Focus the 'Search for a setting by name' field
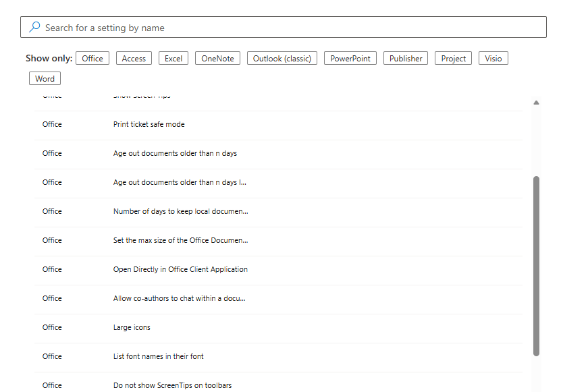 coord(284,27)
